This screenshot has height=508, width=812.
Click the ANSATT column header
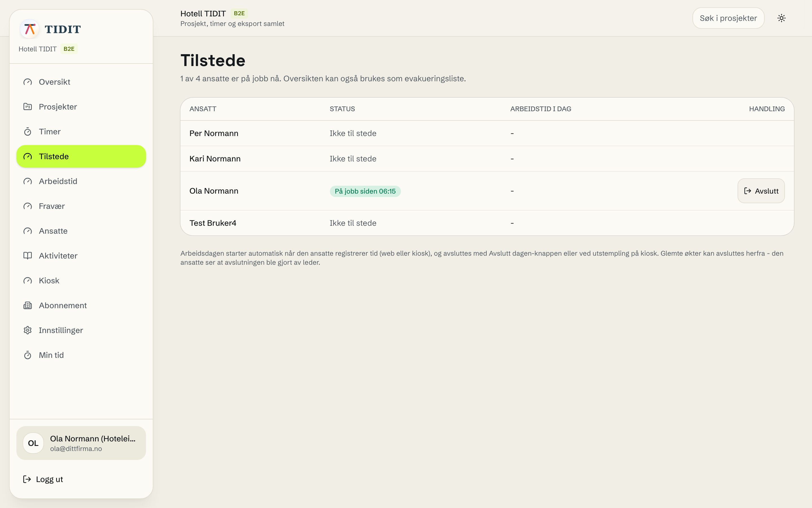(x=203, y=109)
